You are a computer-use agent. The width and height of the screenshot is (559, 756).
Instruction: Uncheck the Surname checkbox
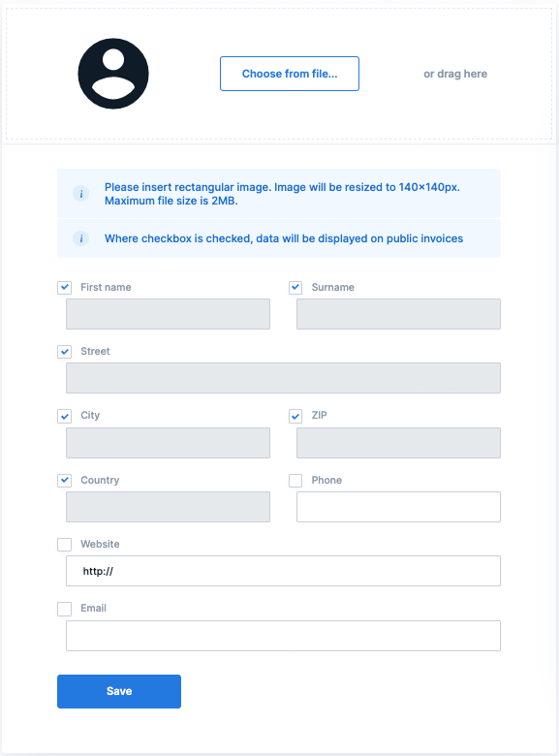[x=295, y=287]
